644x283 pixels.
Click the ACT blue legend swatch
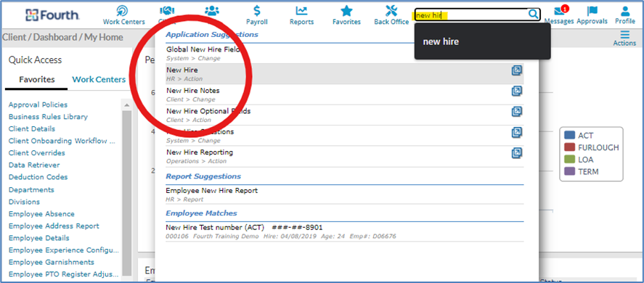coord(569,136)
